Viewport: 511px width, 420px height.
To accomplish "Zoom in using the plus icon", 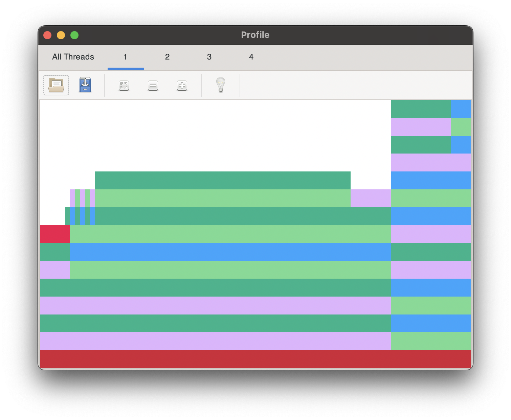I will pos(182,86).
